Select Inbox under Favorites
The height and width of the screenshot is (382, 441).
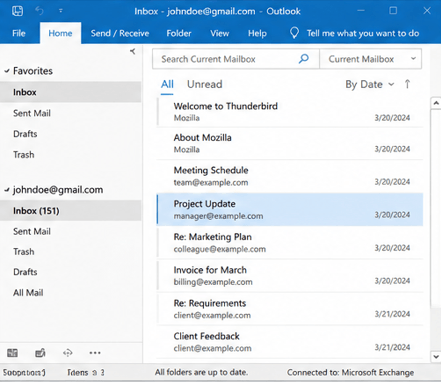pyautogui.click(x=70, y=92)
